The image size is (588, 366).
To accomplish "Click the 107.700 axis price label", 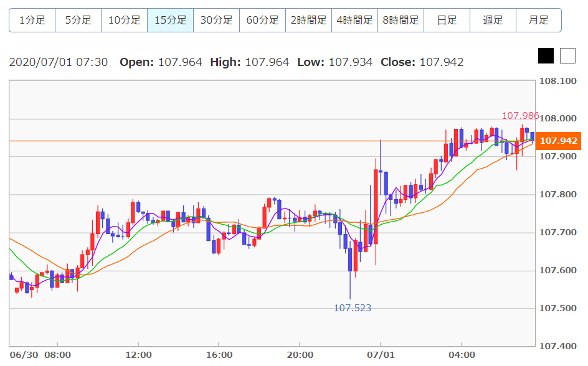I will point(557,232).
